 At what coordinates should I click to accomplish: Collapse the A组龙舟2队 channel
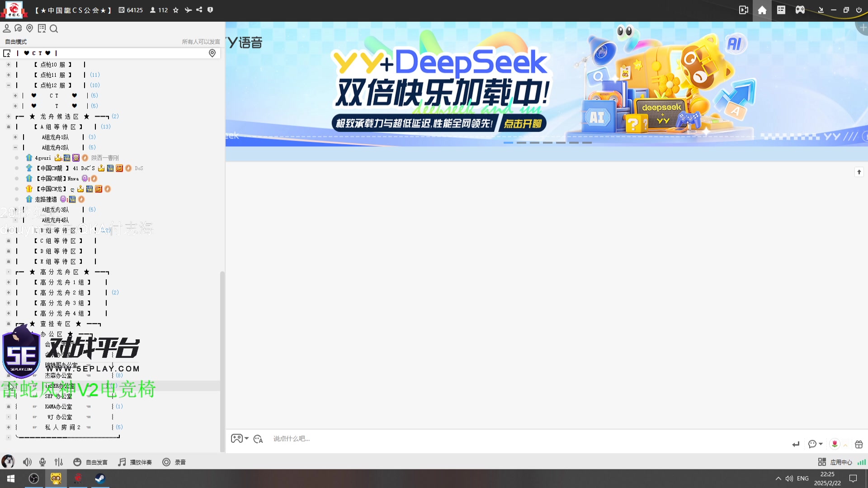tap(15, 147)
